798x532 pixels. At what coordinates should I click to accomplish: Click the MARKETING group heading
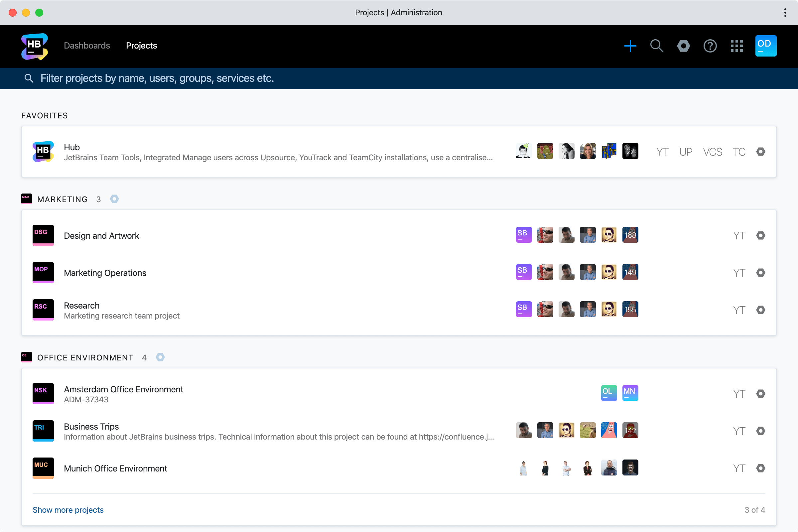pos(63,199)
